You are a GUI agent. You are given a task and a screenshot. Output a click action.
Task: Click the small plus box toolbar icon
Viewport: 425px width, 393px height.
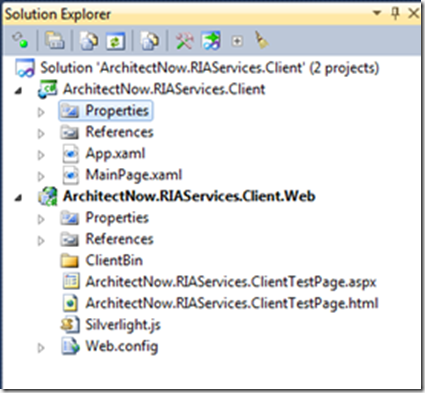pyautogui.click(x=237, y=41)
